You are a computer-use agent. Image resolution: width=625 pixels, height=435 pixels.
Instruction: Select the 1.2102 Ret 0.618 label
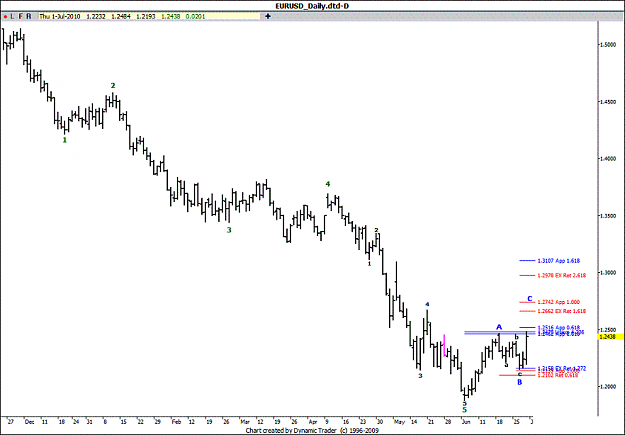point(557,375)
